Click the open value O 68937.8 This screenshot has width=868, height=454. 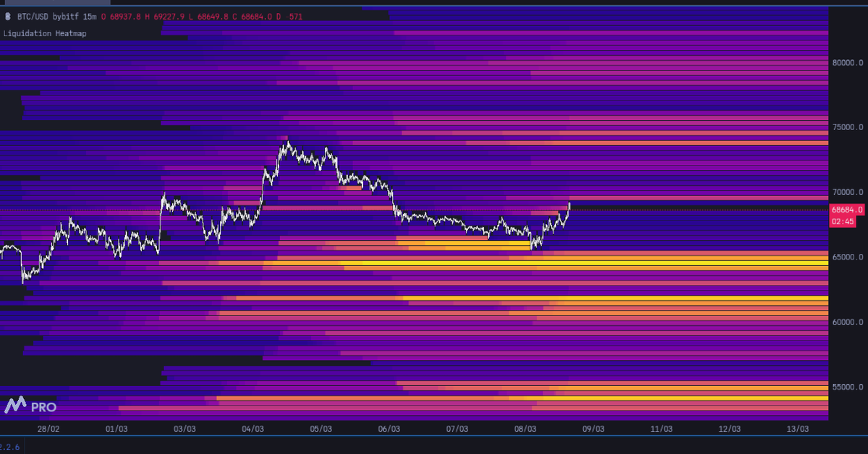120,15
